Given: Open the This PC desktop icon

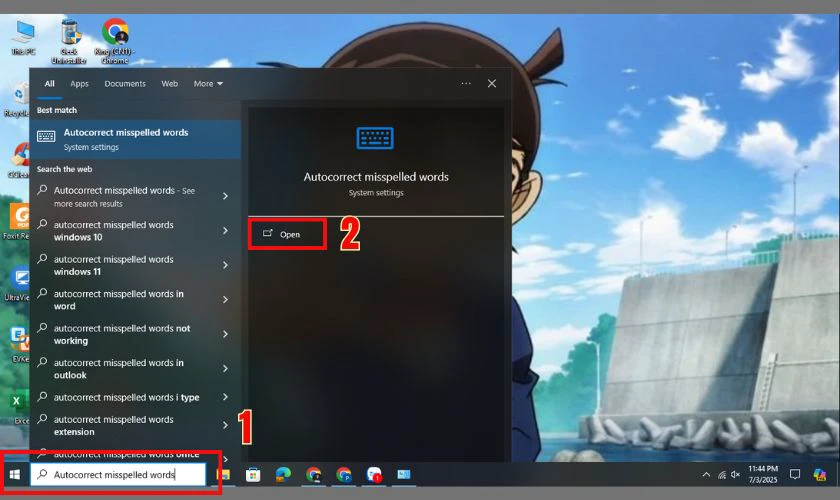Looking at the screenshot, I should coord(24,38).
